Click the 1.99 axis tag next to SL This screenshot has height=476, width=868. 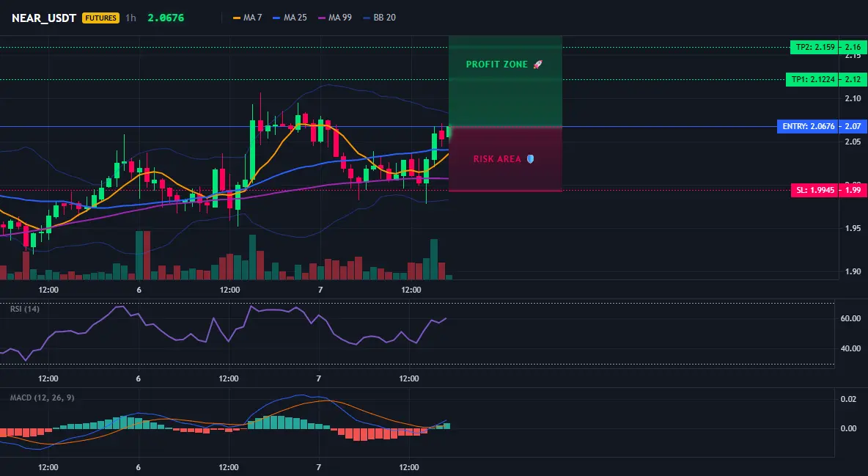tap(853, 190)
